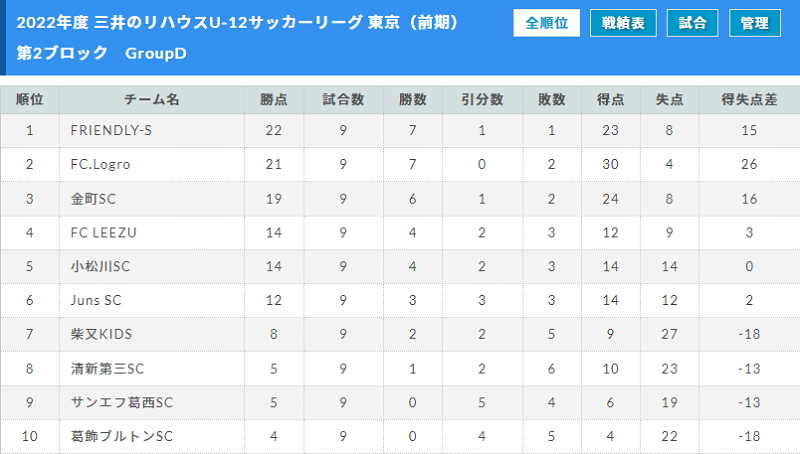800x454 pixels.
Task: Open the 全順位 standings tab
Action: (546, 23)
